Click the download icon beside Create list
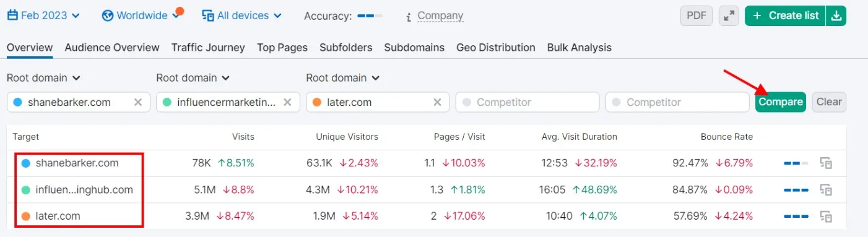 (836, 16)
